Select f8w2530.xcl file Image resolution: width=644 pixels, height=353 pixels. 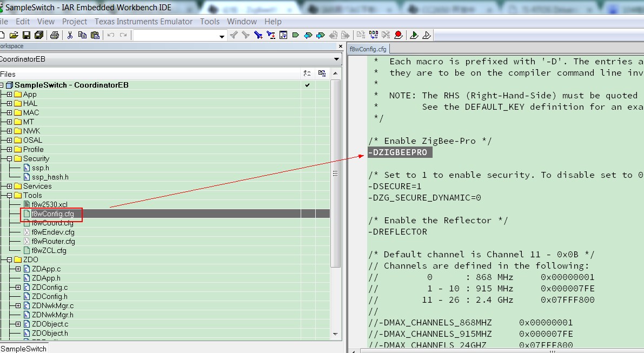pos(49,204)
